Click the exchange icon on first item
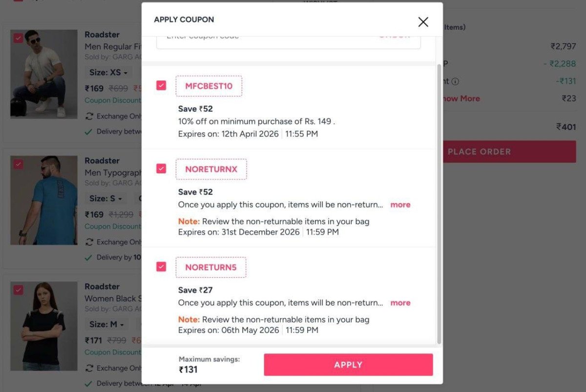The height and width of the screenshot is (392, 586). coord(89,116)
